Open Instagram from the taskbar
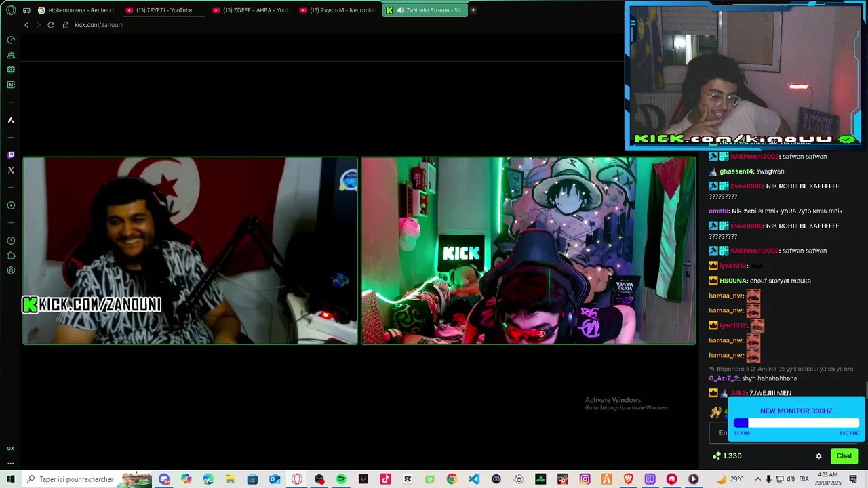Viewport: 868px width, 488px height. coord(585,479)
